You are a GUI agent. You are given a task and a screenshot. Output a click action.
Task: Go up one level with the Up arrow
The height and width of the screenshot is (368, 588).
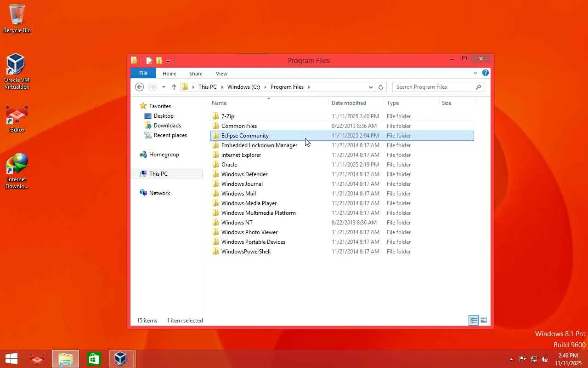[x=174, y=87]
